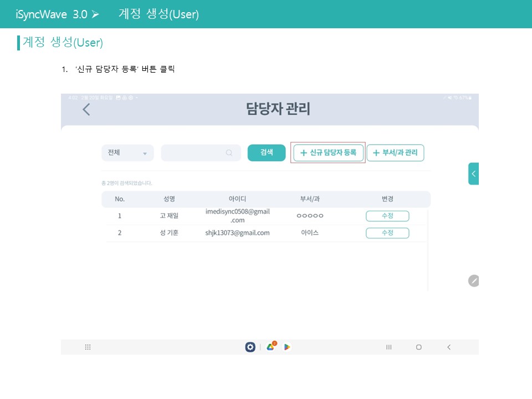
Task: Open 부서/과 관리 management
Action: point(395,152)
